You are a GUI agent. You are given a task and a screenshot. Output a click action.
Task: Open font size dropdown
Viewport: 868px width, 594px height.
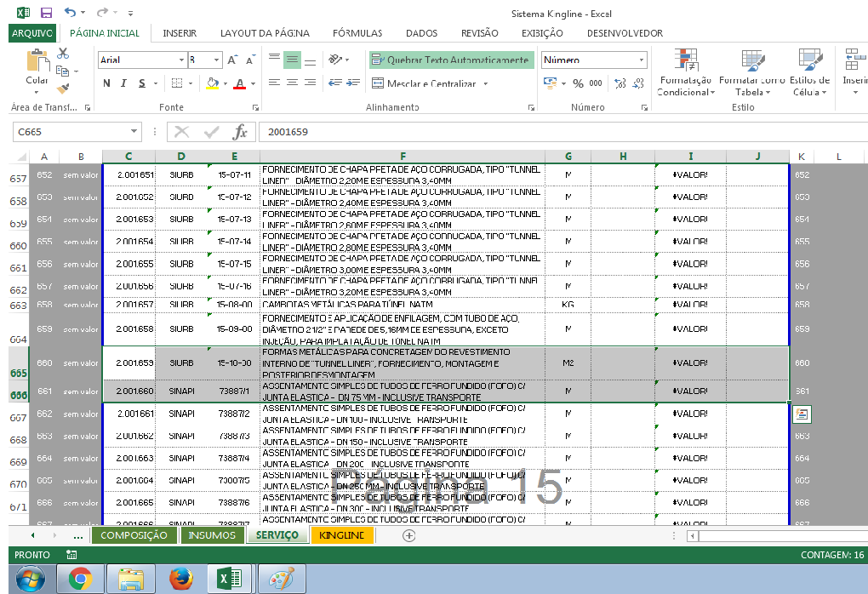(x=216, y=60)
